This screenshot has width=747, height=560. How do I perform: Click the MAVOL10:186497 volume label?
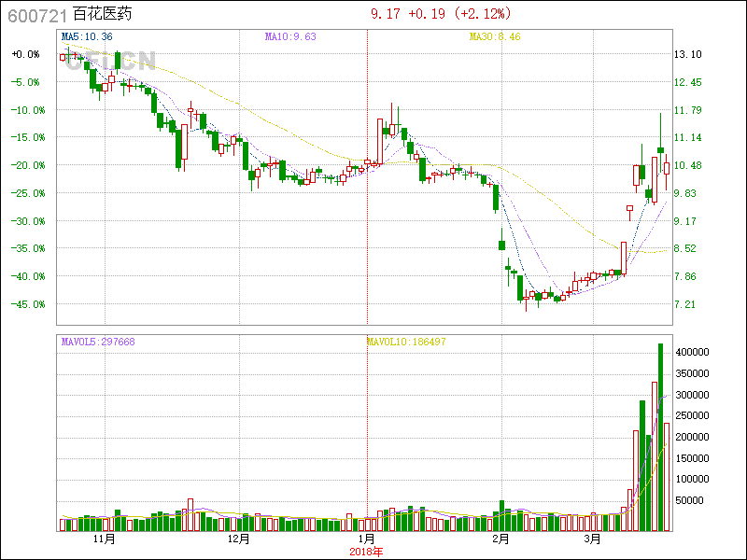(x=406, y=342)
